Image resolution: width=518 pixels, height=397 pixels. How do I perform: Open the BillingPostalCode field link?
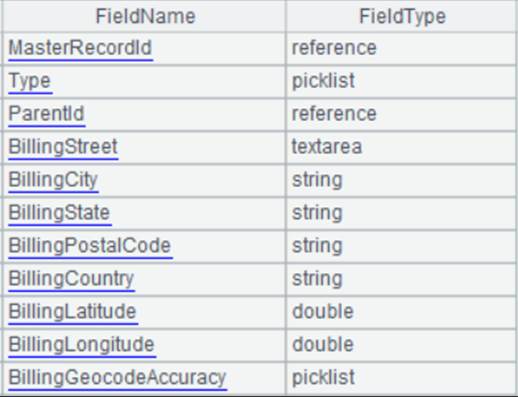coord(90,246)
